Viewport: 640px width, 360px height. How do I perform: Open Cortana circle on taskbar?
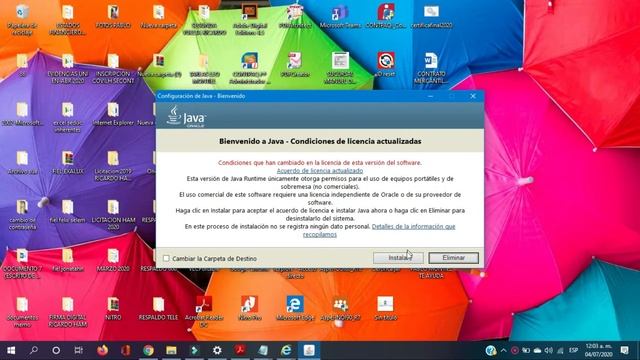tap(56, 350)
